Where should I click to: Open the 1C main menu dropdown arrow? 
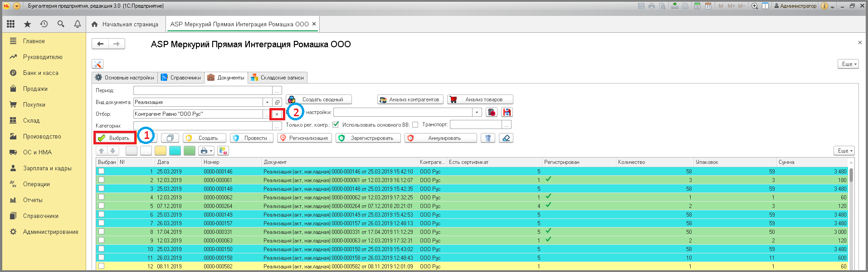(x=17, y=6)
